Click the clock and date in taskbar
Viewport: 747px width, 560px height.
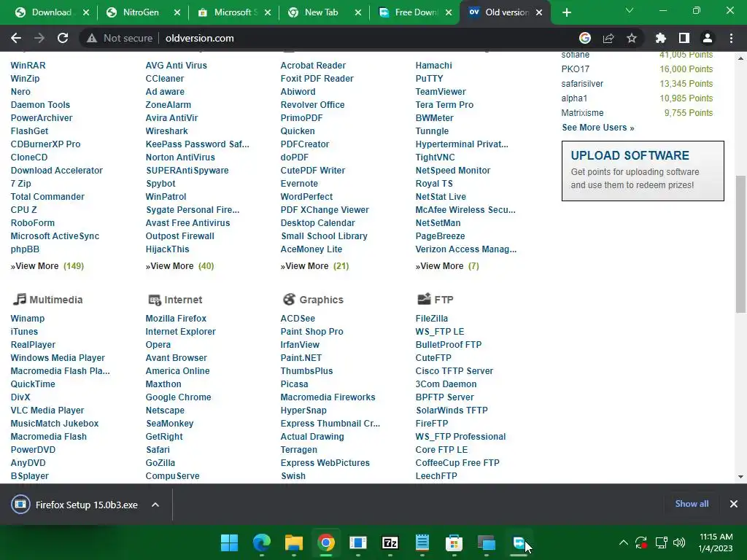[x=715, y=542]
